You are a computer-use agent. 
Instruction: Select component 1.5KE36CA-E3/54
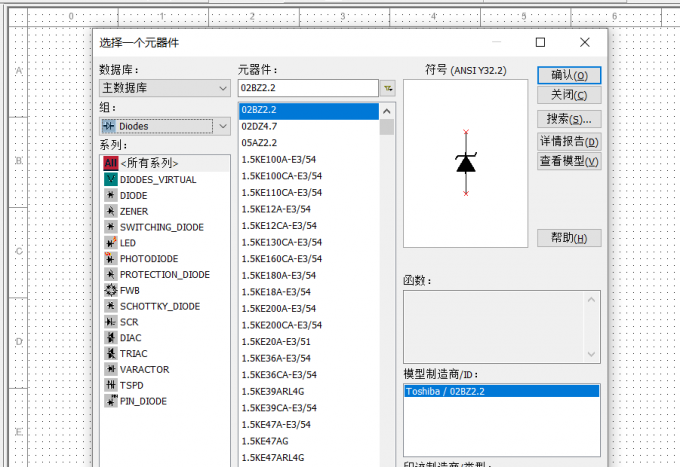pos(279,375)
